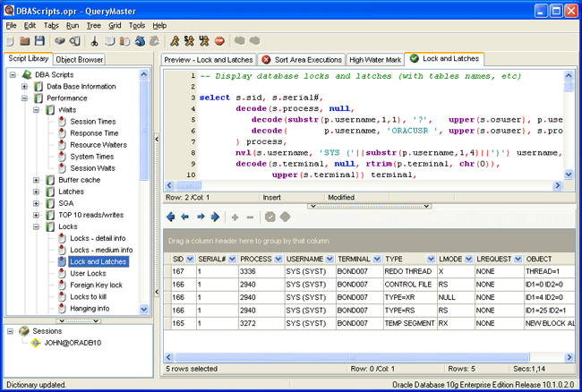Click the Copy pages icon
This screenshot has height=392, width=582.
110,41
